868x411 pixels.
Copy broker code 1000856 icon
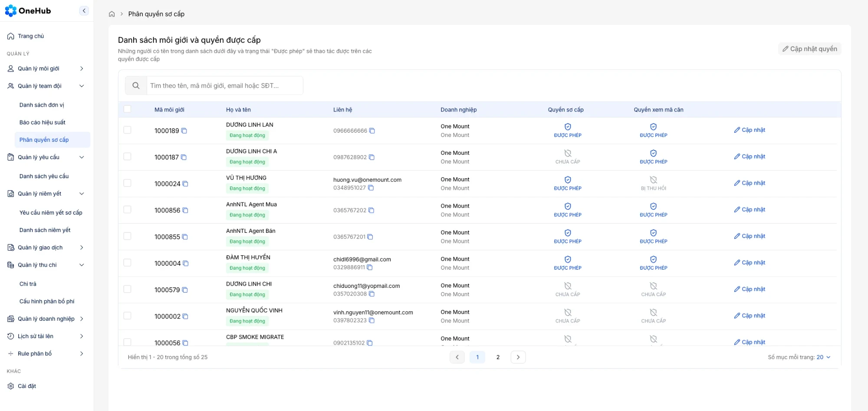185,210
